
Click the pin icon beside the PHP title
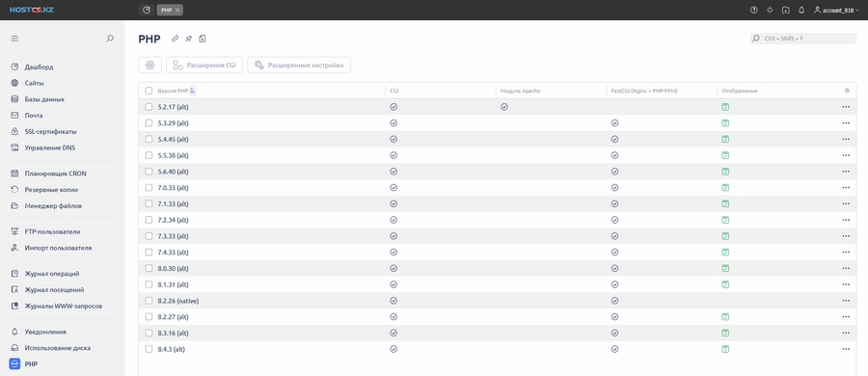click(x=189, y=39)
